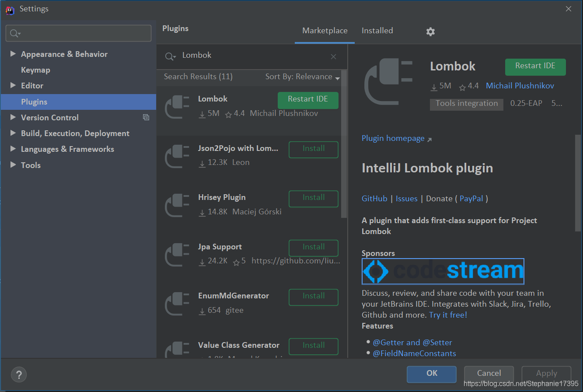This screenshot has height=392, width=583.
Task: Install the Value Class Generator plugin
Action: point(314,346)
